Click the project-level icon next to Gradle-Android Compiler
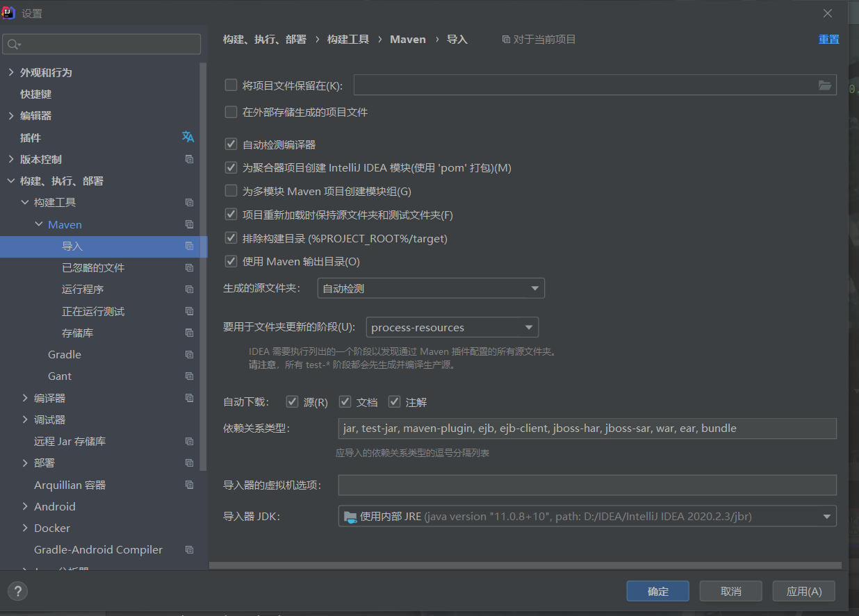Screen dimensions: 859x616 (189, 549)
